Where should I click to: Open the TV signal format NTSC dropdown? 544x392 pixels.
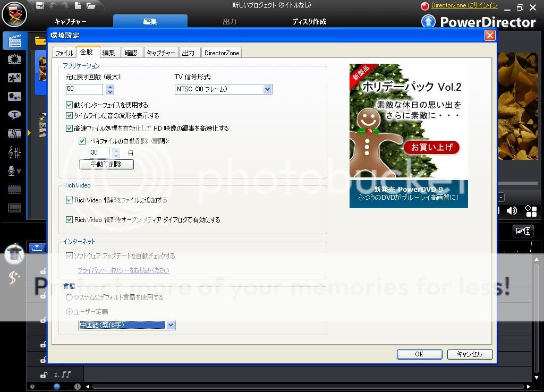(x=224, y=89)
